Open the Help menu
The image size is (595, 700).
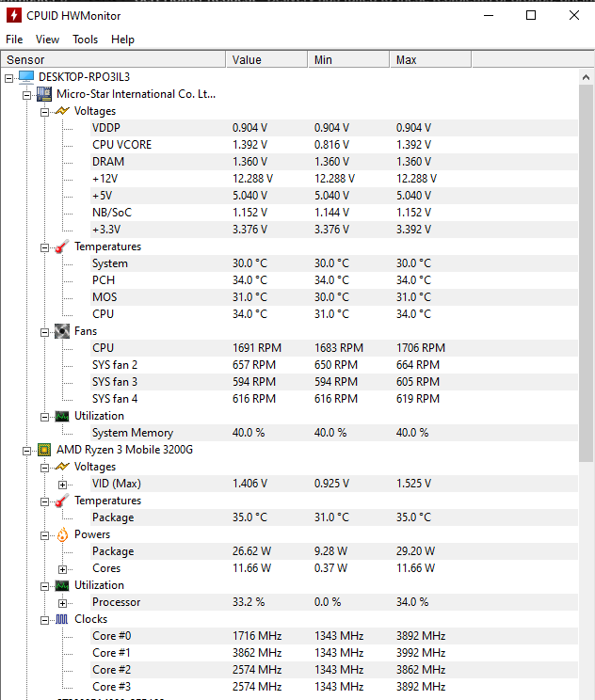click(x=122, y=40)
